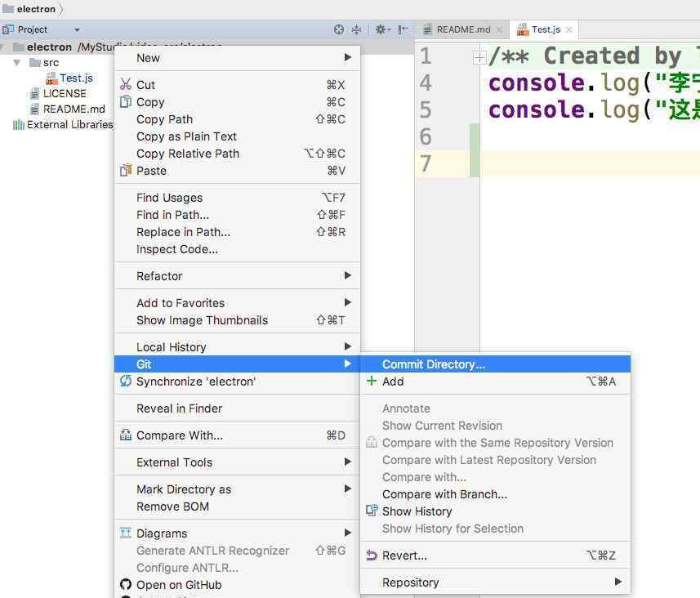The height and width of the screenshot is (598, 700).
Task: Select Copy Relative Path menu item
Action: click(x=237, y=154)
